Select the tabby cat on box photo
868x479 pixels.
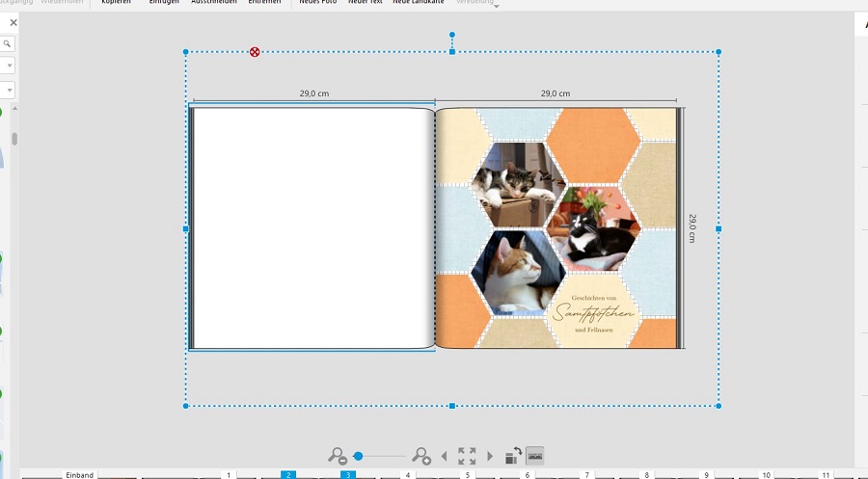518,185
